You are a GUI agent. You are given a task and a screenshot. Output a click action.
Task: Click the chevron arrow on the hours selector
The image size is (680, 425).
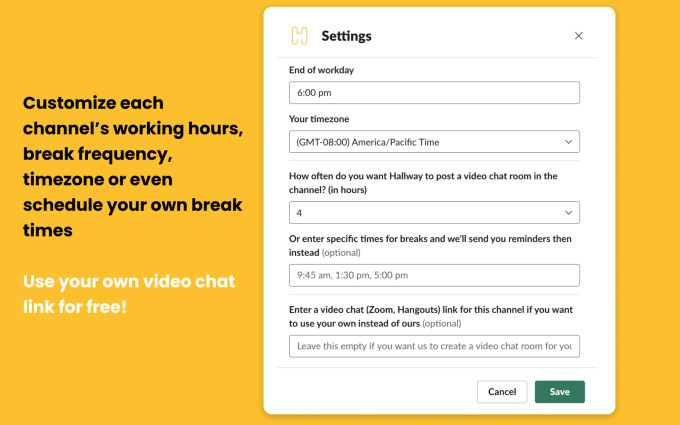pyautogui.click(x=568, y=212)
